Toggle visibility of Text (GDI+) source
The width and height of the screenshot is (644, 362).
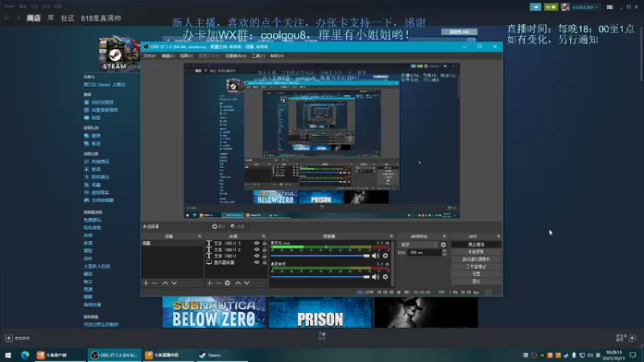[257, 256]
